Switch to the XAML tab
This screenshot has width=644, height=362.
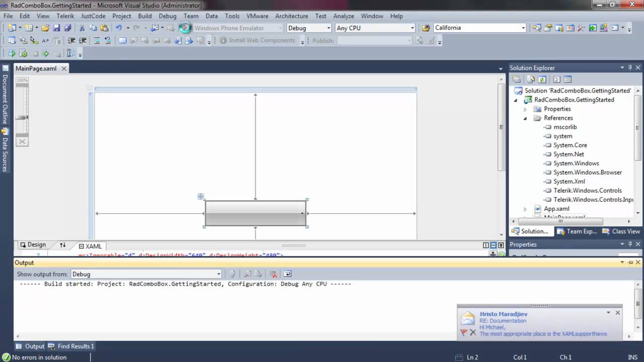coord(91,246)
